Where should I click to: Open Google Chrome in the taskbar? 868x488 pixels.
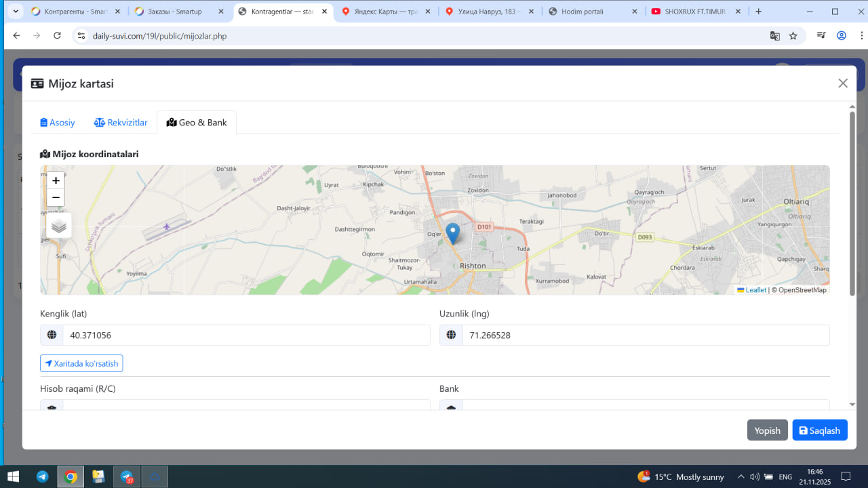pyautogui.click(x=71, y=476)
